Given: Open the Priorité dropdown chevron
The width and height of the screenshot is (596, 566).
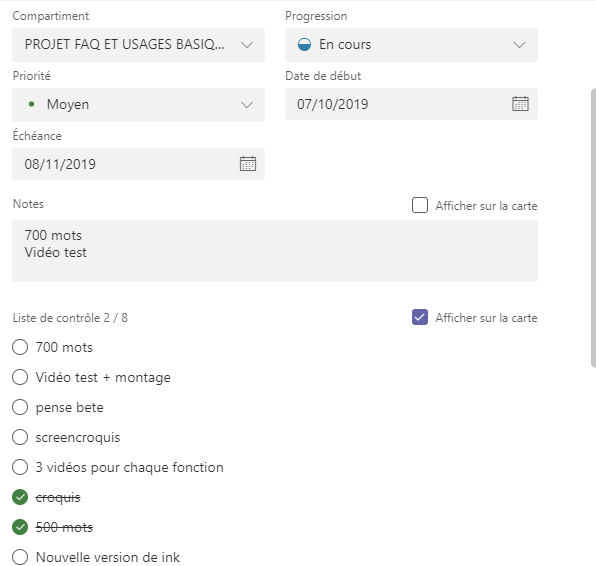Looking at the screenshot, I should coord(247,105).
